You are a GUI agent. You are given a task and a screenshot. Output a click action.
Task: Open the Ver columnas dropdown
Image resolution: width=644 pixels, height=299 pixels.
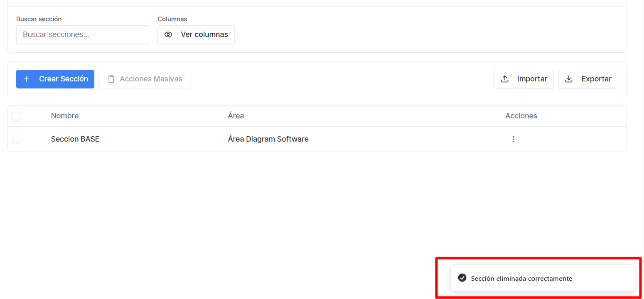coord(196,34)
